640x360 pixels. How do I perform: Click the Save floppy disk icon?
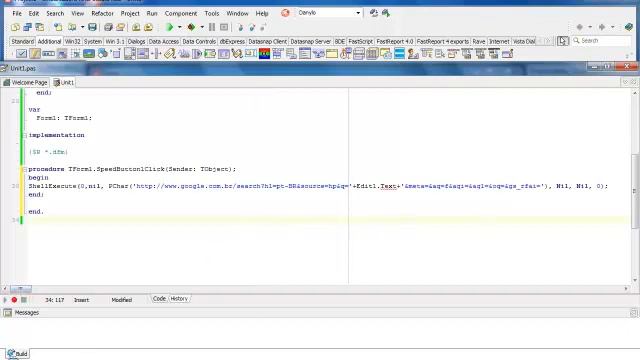93,27
